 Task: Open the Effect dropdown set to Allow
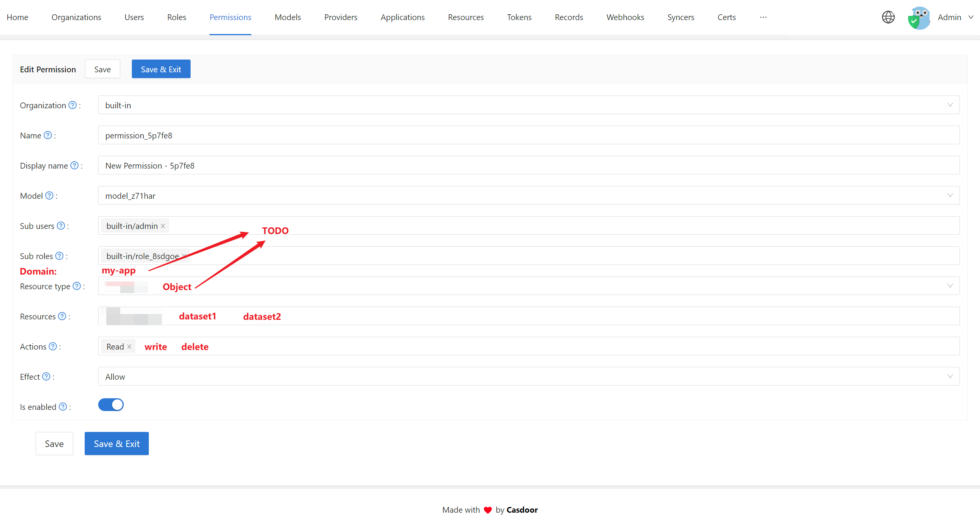(528, 377)
